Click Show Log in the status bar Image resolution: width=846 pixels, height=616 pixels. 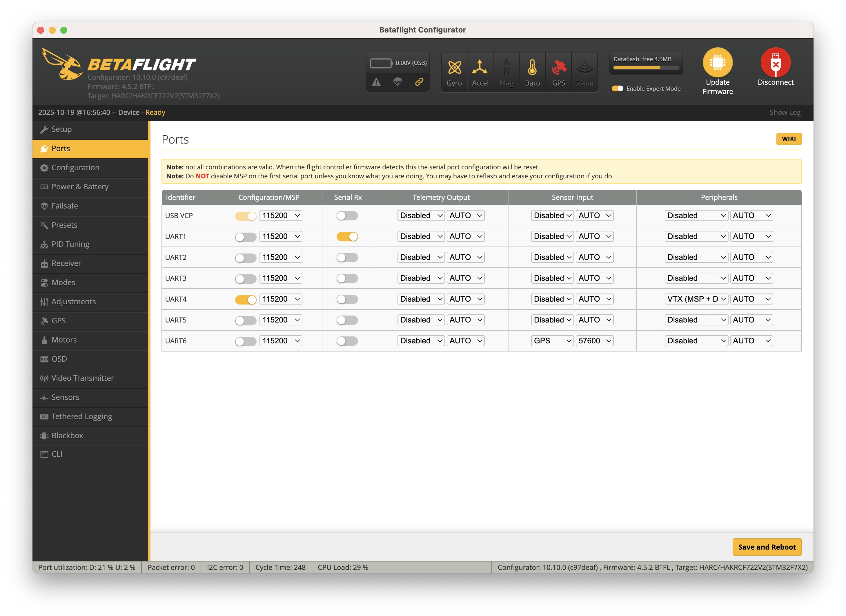[785, 112]
